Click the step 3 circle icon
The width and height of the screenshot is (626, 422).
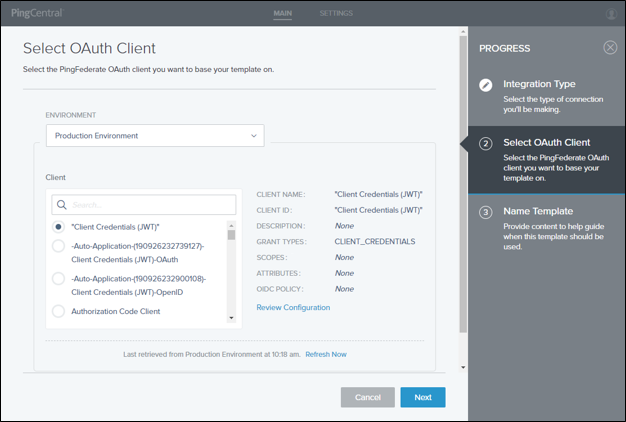(486, 212)
